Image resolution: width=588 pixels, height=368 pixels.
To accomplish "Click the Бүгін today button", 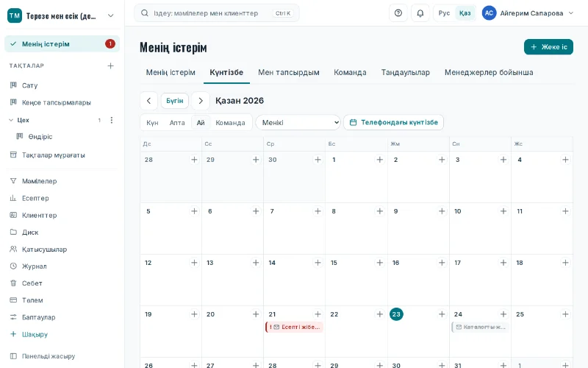I will (x=175, y=101).
